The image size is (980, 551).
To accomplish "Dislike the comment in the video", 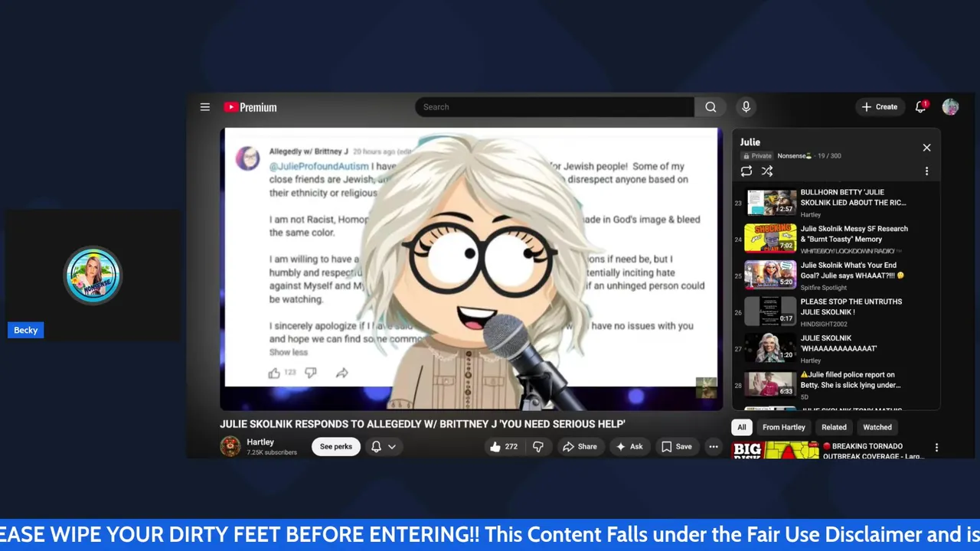I will click(x=310, y=373).
